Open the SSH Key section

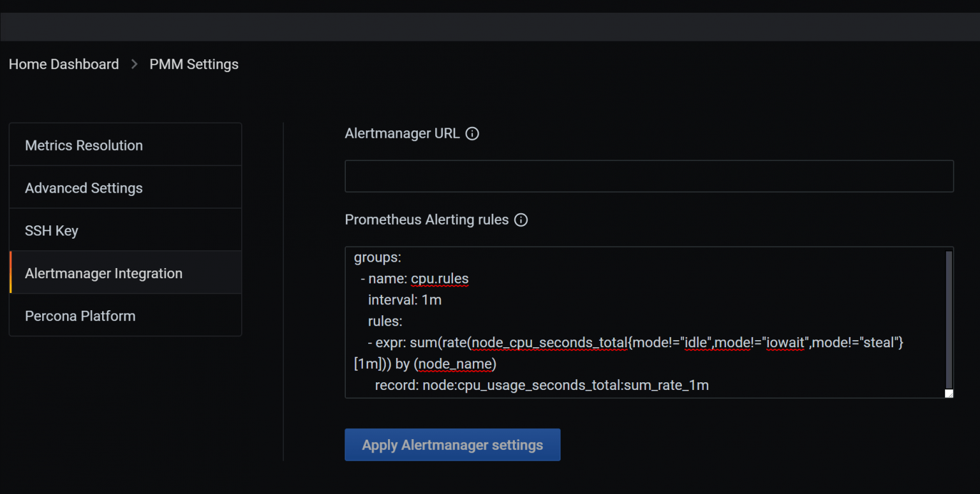51,230
